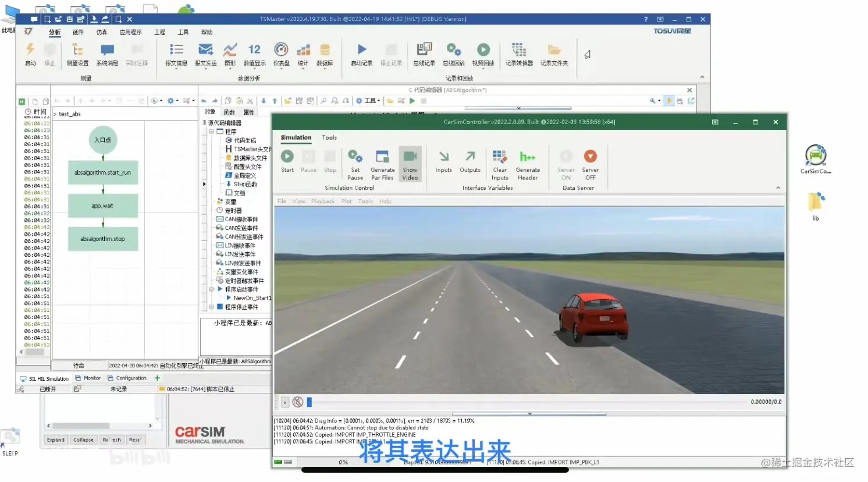This screenshot has width=868, height=482.
Task: Click the 启动 lightning icon in TSMaster
Action: [x=30, y=50]
